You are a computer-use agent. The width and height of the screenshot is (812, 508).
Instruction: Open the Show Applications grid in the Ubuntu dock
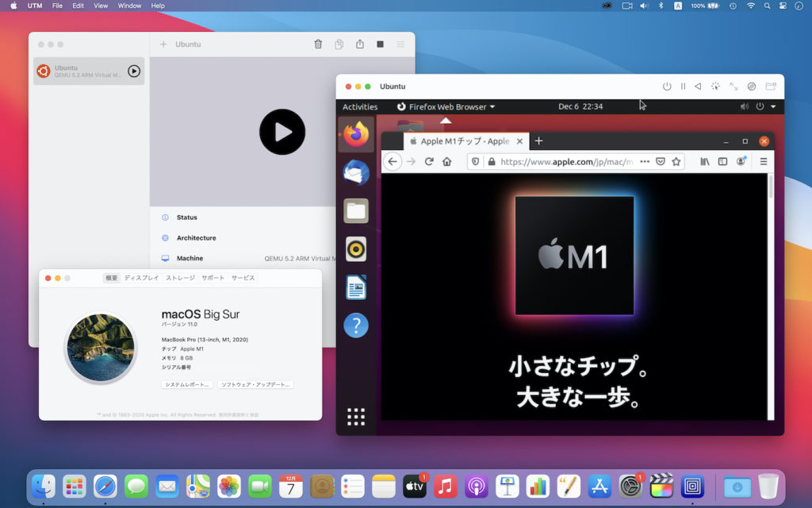[x=355, y=416]
